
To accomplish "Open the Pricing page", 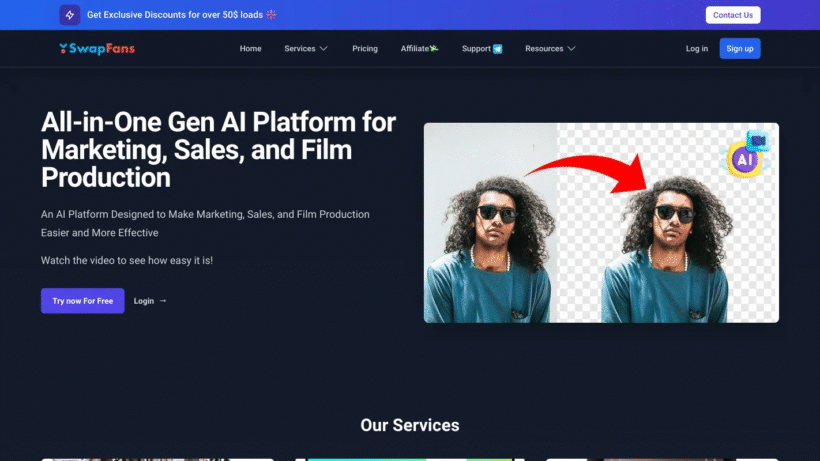I will point(365,49).
